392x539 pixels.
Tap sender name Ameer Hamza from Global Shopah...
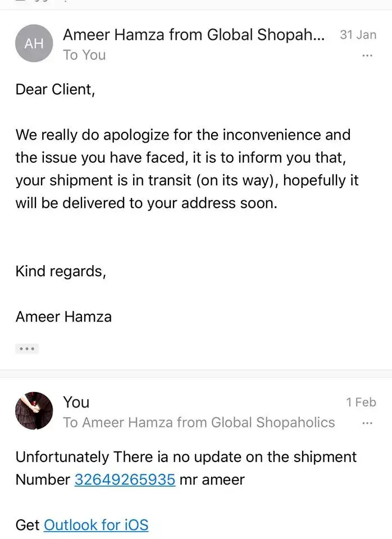[193, 35]
